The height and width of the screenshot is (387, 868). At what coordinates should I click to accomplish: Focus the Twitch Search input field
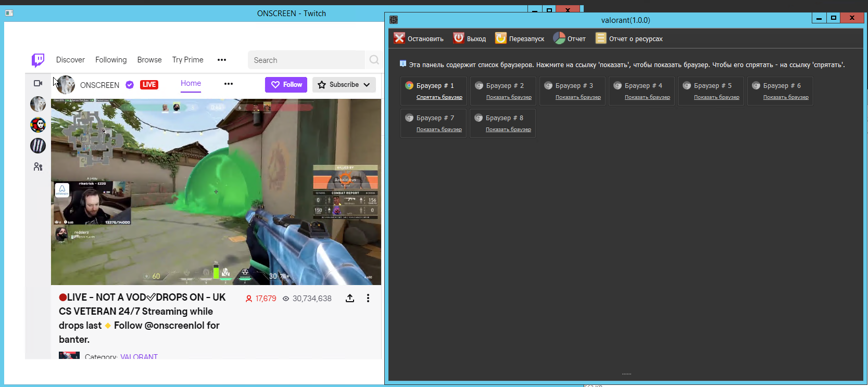coord(306,60)
